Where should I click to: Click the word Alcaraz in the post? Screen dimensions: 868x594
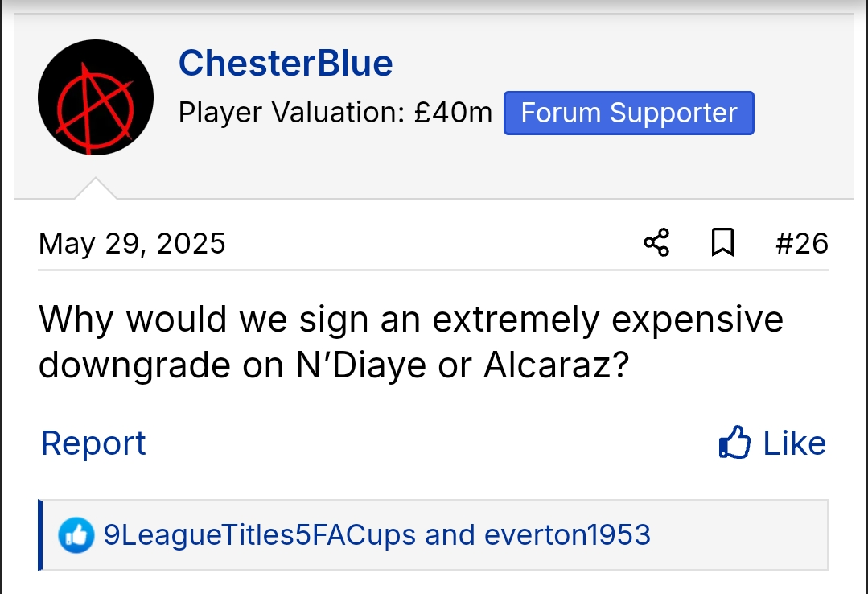coord(545,366)
